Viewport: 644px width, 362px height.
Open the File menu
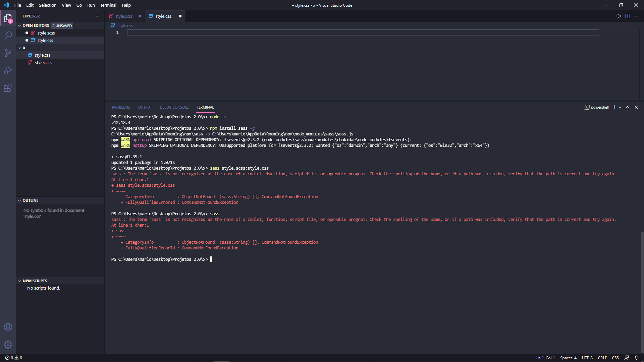coord(18,5)
